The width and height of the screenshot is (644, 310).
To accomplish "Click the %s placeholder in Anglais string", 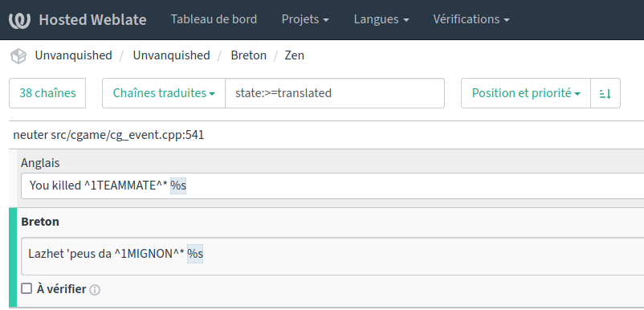I will point(178,186).
